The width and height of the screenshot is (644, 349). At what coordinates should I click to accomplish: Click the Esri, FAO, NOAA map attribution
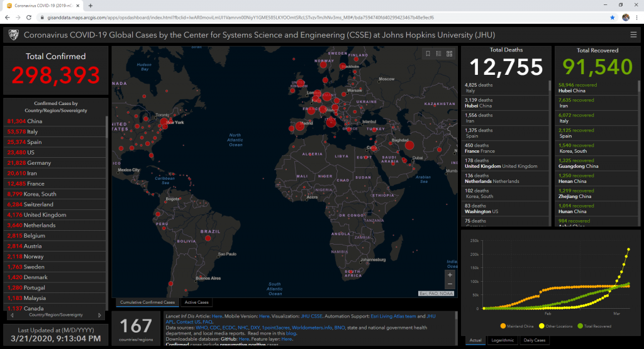click(436, 294)
